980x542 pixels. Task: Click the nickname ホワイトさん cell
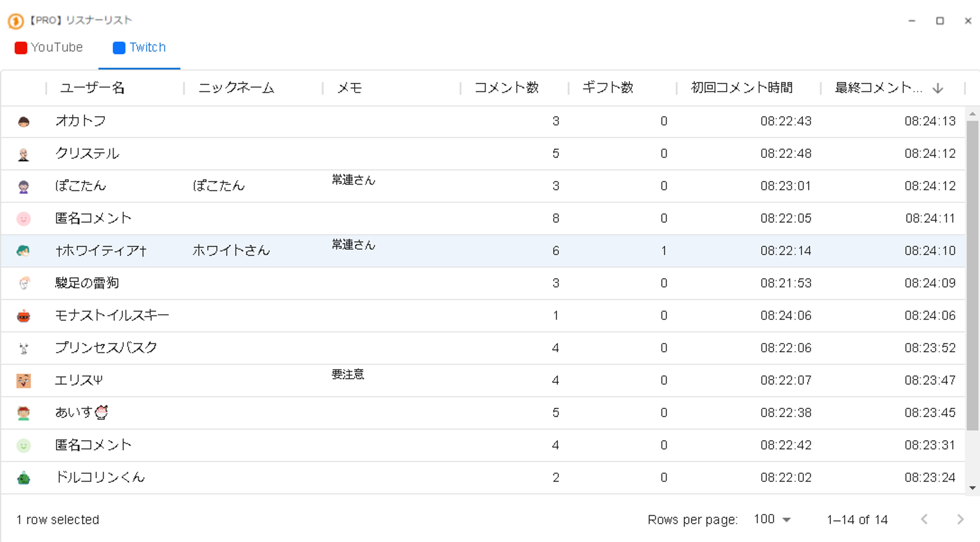click(x=231, y=251)
